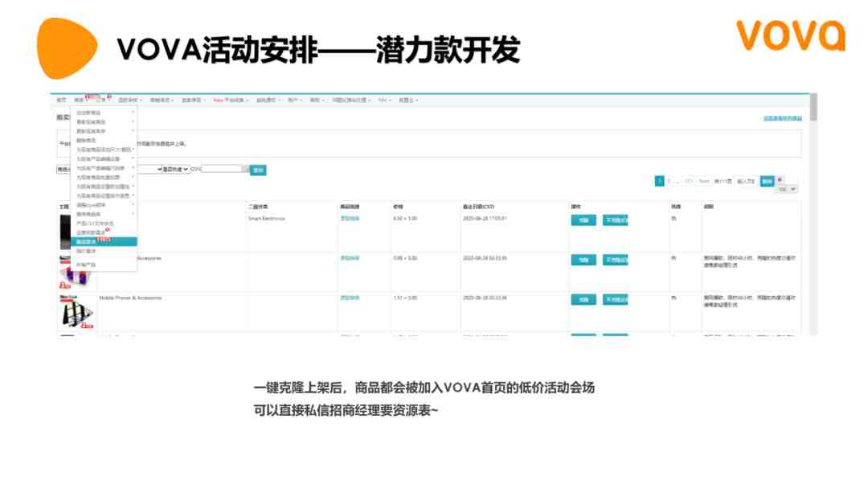The image size is (868, 489).
Task: Expand the New 平台活动 menu
Action: click(231, 100)
